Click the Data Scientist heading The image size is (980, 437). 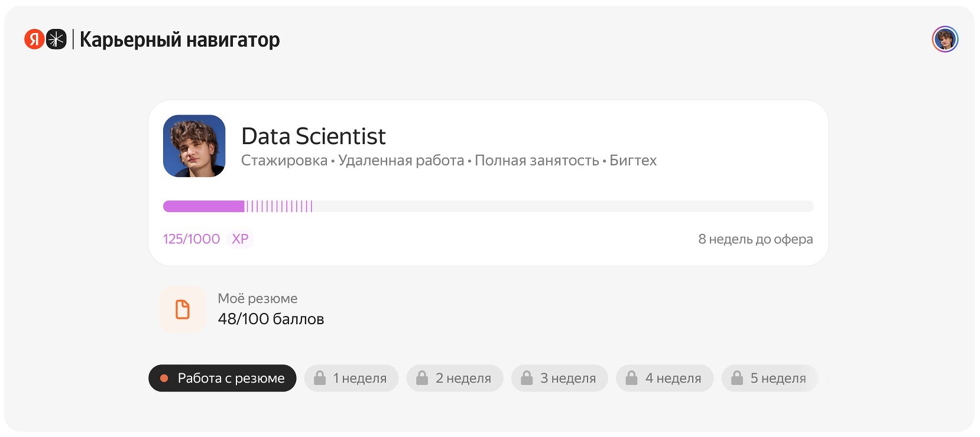tap(313, 136)
